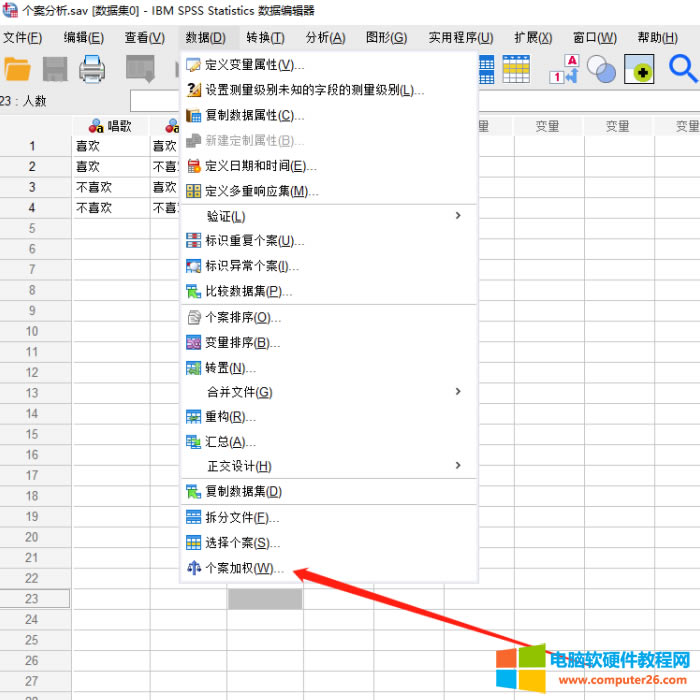700x700 pixels.
Task: Choose 个案加权(W) menu entry
Action: tap(329, 568)
